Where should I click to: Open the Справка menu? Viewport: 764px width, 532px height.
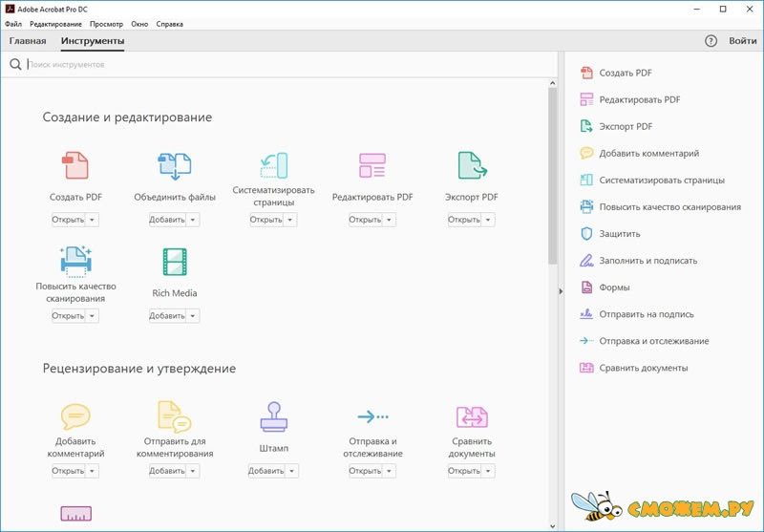170,24
